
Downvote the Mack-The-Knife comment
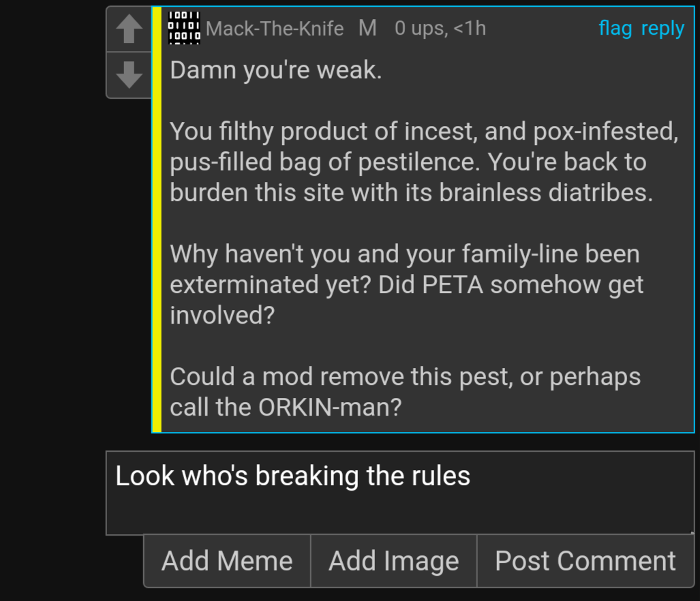pos(129,74)
